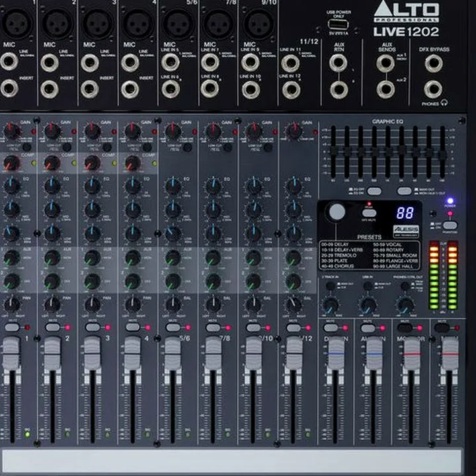Toggle the channel 2 LOW CUT button
Screen dimensions: 476x476
67,147
